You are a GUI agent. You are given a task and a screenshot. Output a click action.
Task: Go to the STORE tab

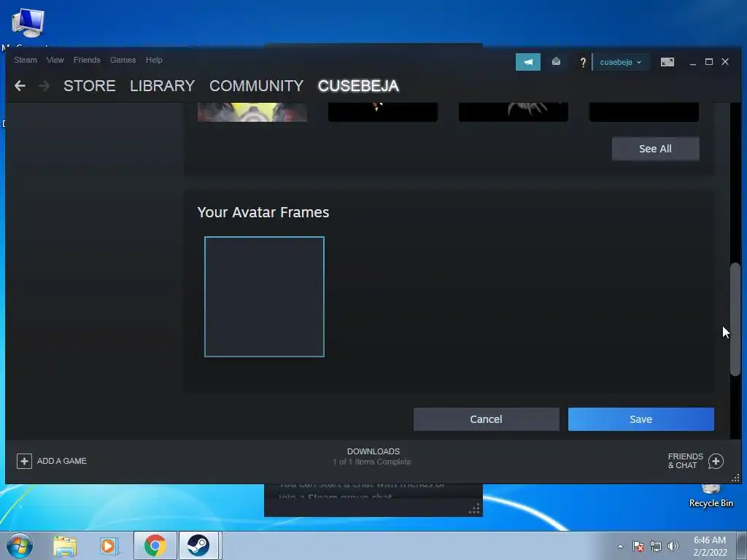[x=90, y=86]
